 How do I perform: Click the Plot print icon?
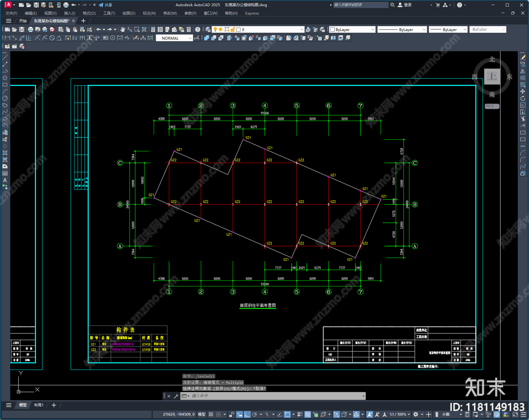pyautogui.click(x=30, y=29)
